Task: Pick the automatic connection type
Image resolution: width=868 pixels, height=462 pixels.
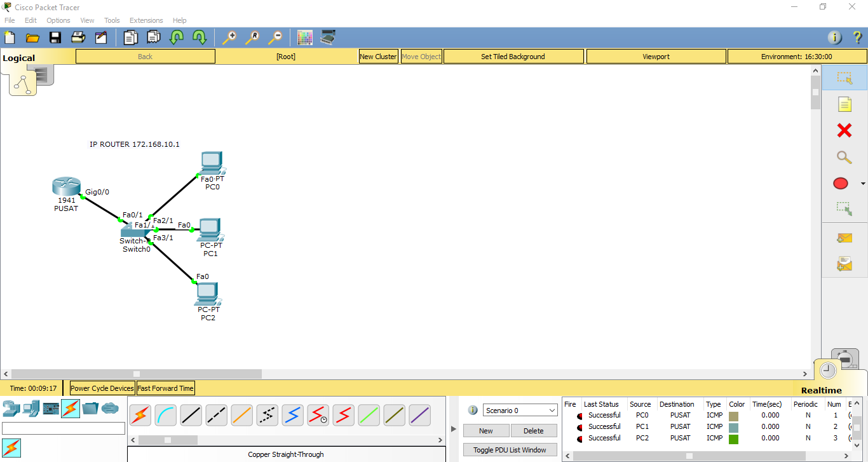Action: (140, 416)
